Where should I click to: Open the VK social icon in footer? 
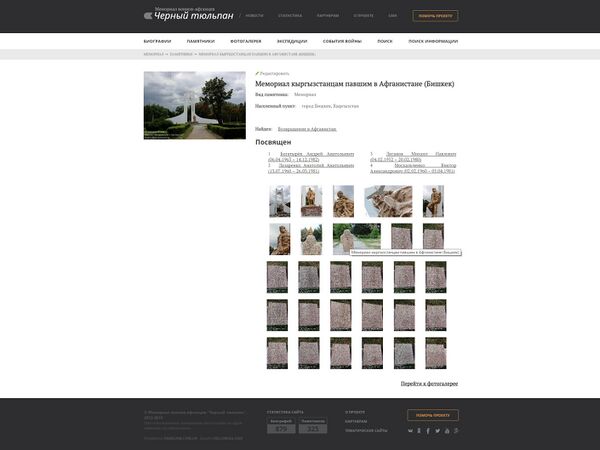pos(410,431)
